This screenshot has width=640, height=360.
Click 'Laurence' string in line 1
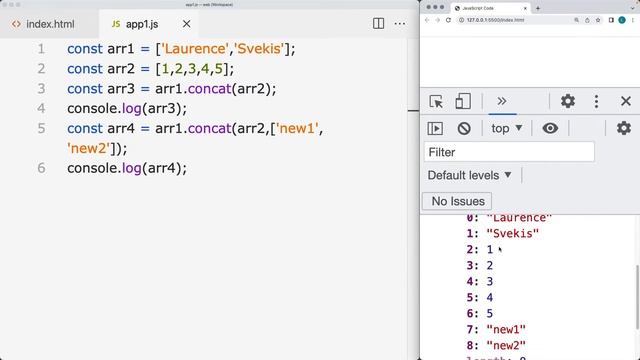(x=195, y=49)
